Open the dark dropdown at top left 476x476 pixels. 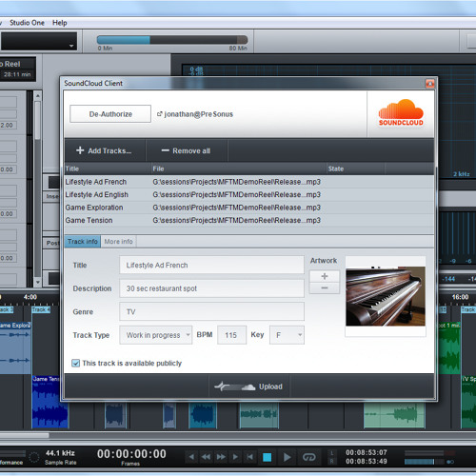coord(39,42)
